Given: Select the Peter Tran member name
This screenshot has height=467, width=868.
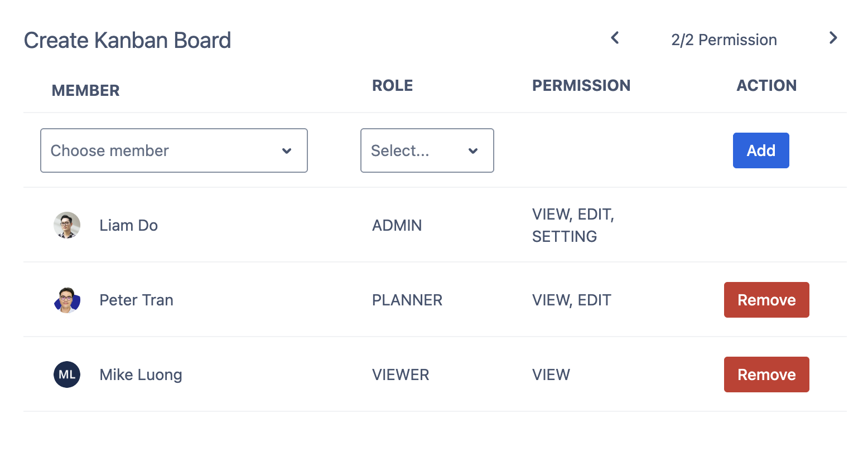Looking at the screenshot, I should 136,300.
